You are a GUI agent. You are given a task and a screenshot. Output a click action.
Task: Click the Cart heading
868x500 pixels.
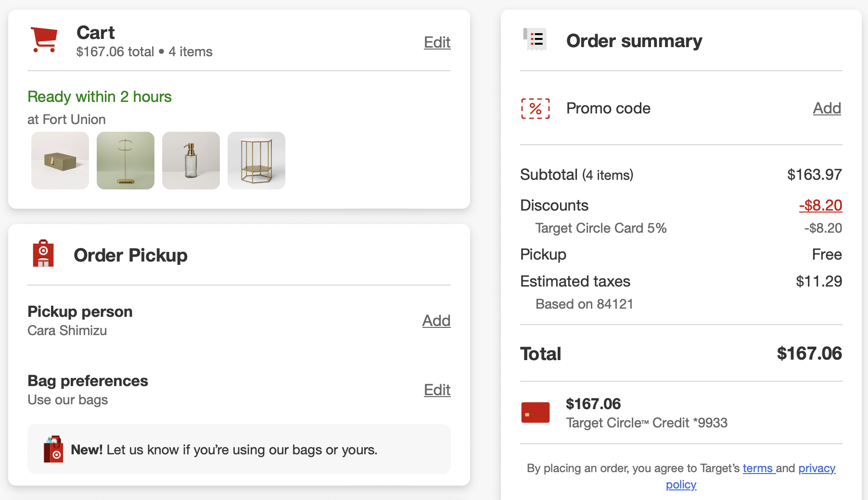[95, 33]
